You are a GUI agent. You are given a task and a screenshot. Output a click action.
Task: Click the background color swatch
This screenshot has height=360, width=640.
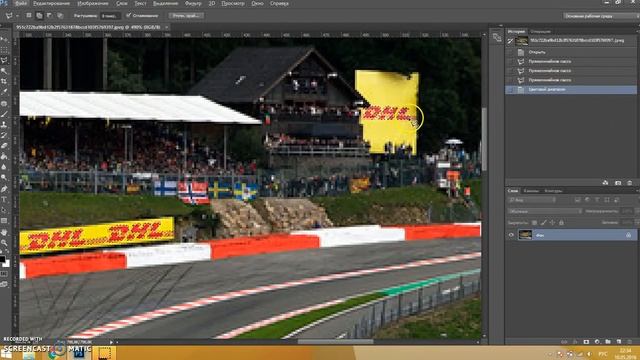(7, 264)
